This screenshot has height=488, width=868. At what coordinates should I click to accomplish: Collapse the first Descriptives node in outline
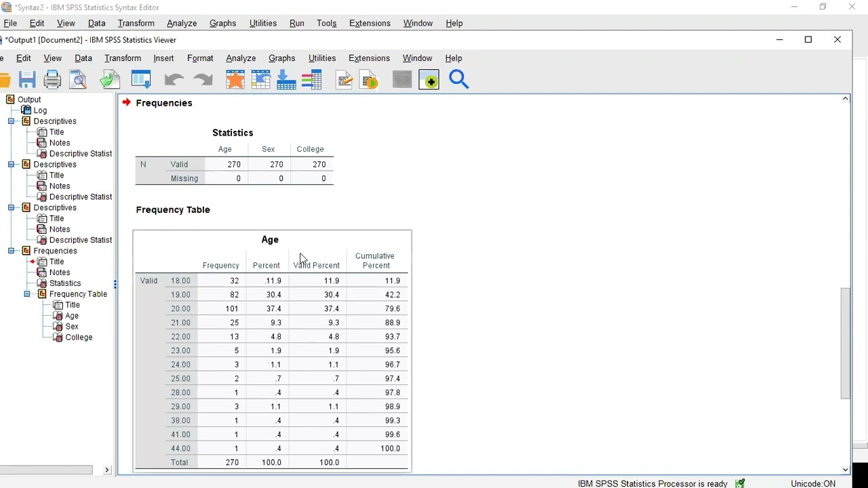click(12, 121)
